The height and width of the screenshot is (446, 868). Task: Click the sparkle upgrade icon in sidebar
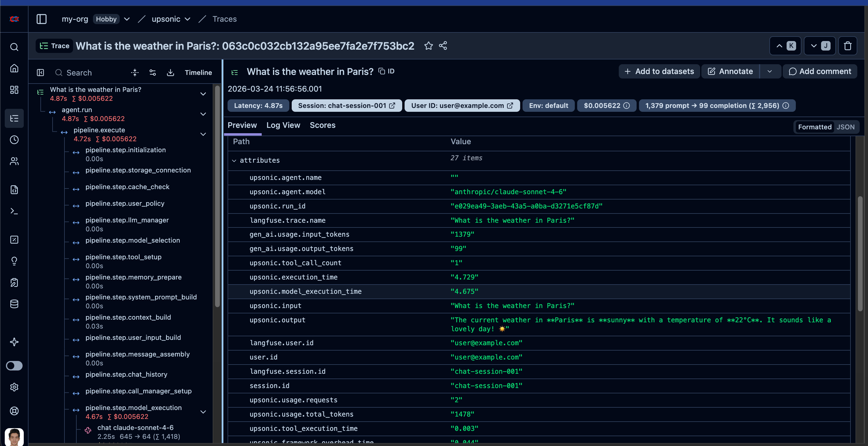[14, 342]
